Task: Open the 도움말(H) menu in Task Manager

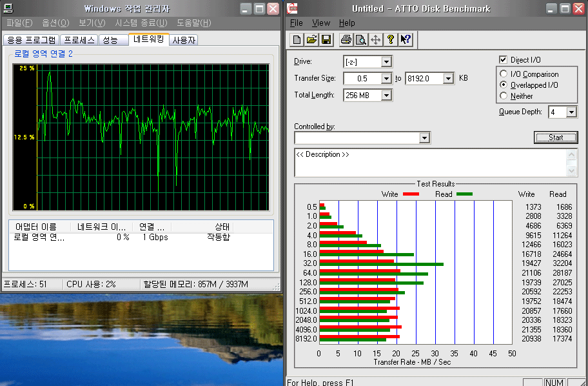Action: (x=194, y=23)
